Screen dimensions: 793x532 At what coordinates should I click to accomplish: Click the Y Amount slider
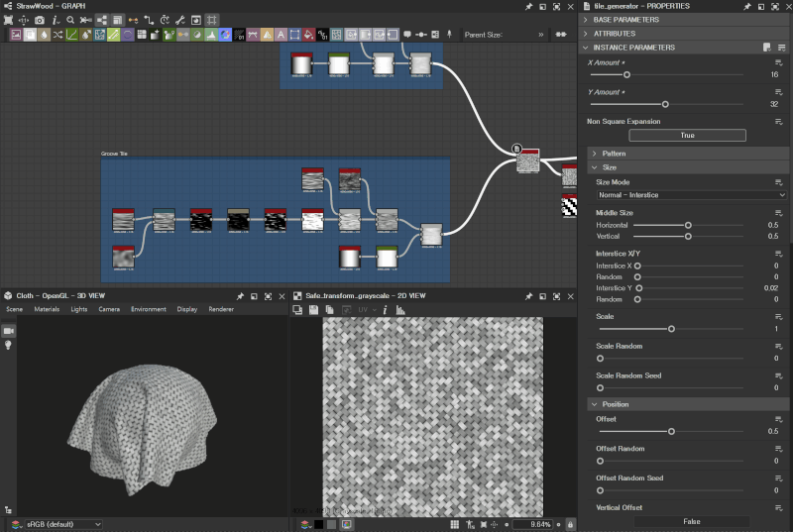pos(665,104)
